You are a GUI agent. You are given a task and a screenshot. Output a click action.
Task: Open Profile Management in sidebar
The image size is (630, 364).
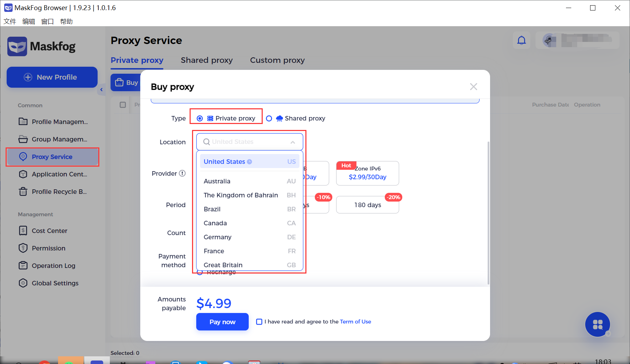[53, 122]
